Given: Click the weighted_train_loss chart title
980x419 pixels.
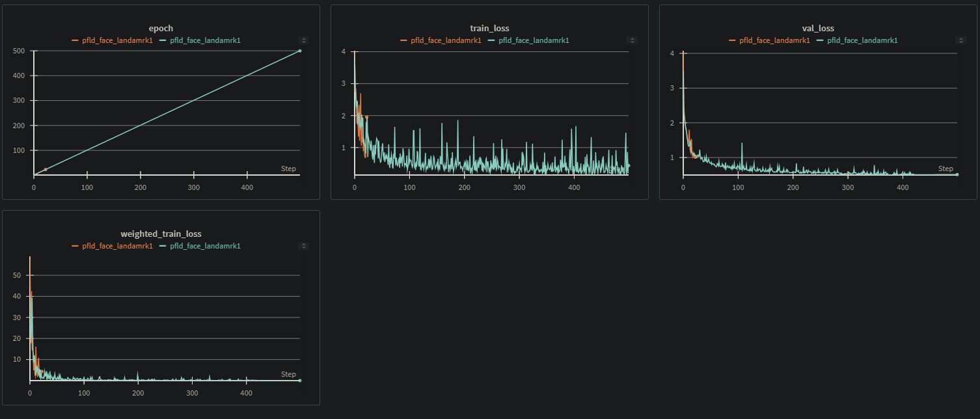Looking at the screenshot, I should click(x=161, y=234).
